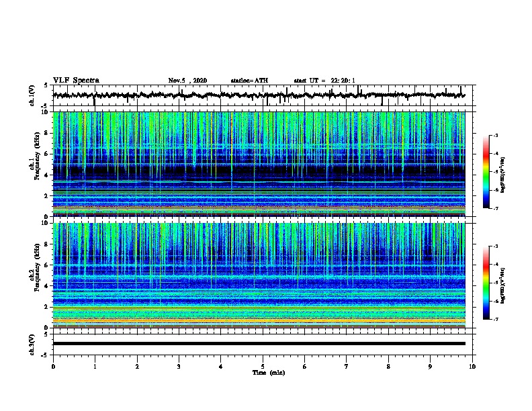This screenshot has height=411, width=532.
Task: Click the "6" kHz tick on ch.1 frequency axis
Action: (x=47, y=154)
